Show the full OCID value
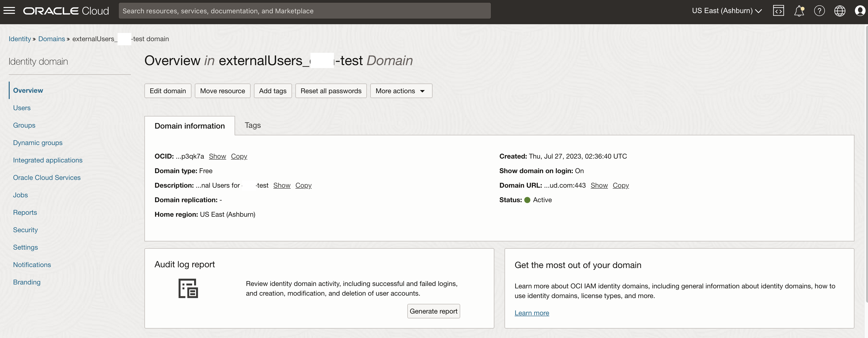 click(x=217, y=156)
